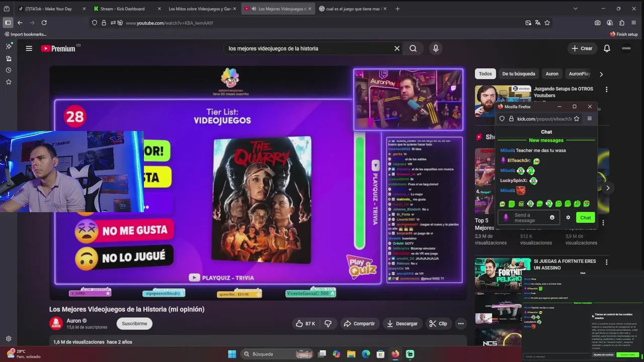Screen dimensions: 644x362
Task: Launch Microsoft Edge from the taskbar
Action: [366, 354]
